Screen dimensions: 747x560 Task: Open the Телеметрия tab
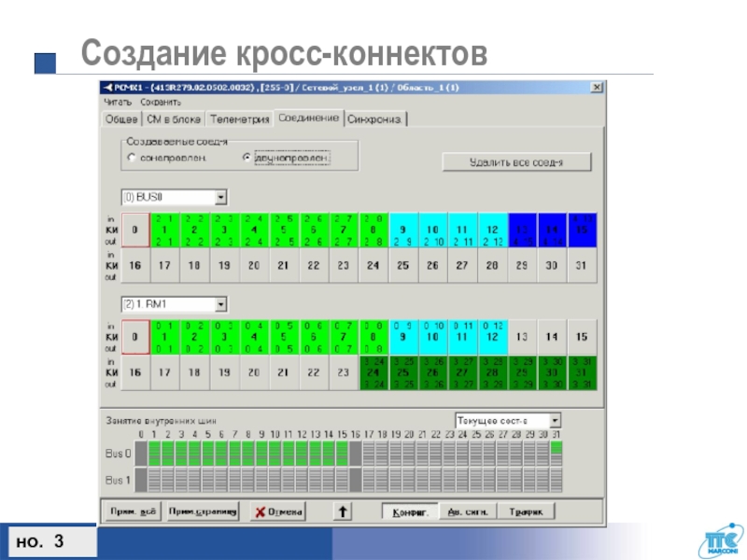coord(240,119)
